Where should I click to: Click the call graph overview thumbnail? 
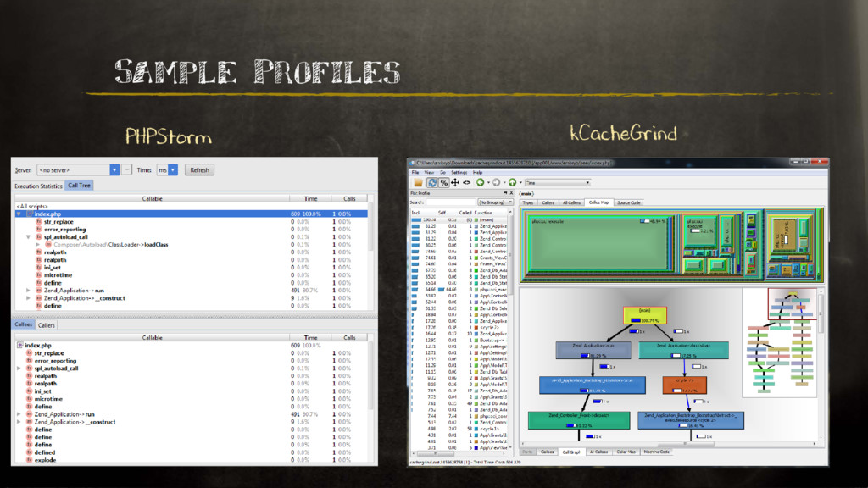780,342
